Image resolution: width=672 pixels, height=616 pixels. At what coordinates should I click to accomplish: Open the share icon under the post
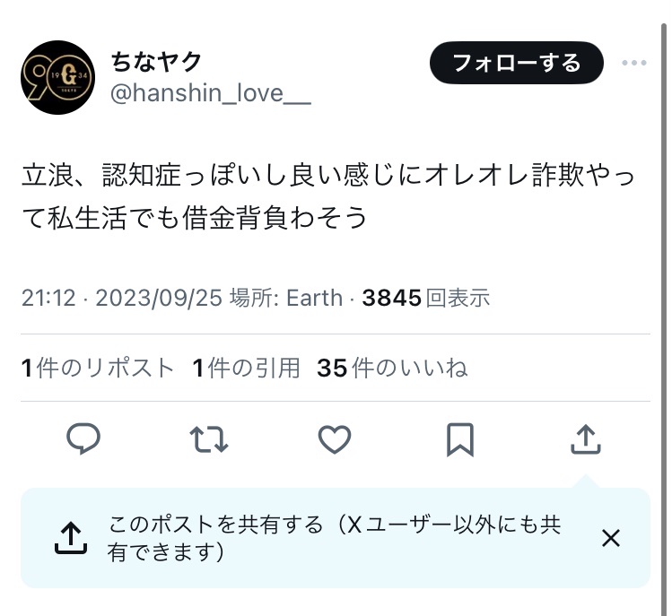click(x=586, y=439)
